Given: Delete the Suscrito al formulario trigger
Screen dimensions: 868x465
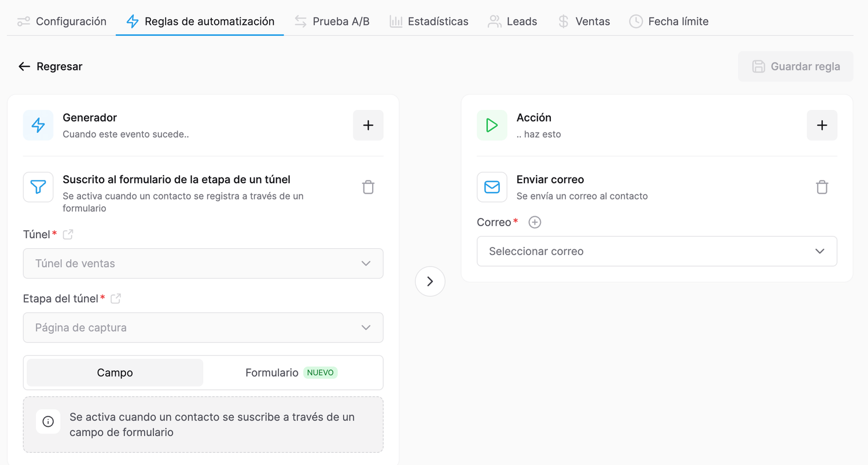Looking at the screenshot, I should click(x=368, y=187).
